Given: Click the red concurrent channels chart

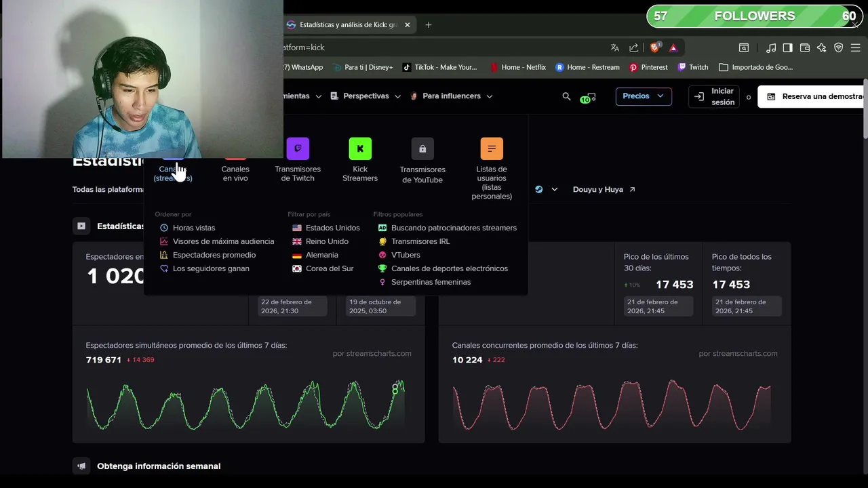Looking at the screenshot, I should 612,405.
